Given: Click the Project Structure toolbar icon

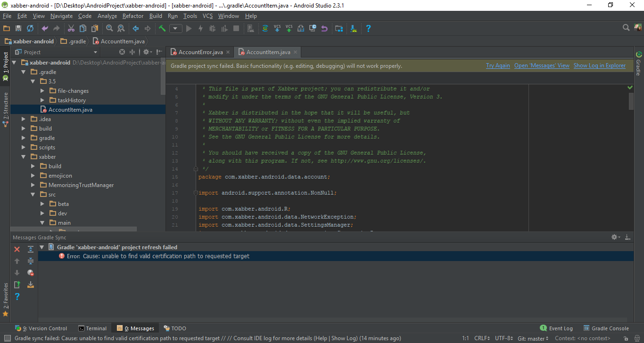Looking at the screenshot, I should tap(339, 28).
